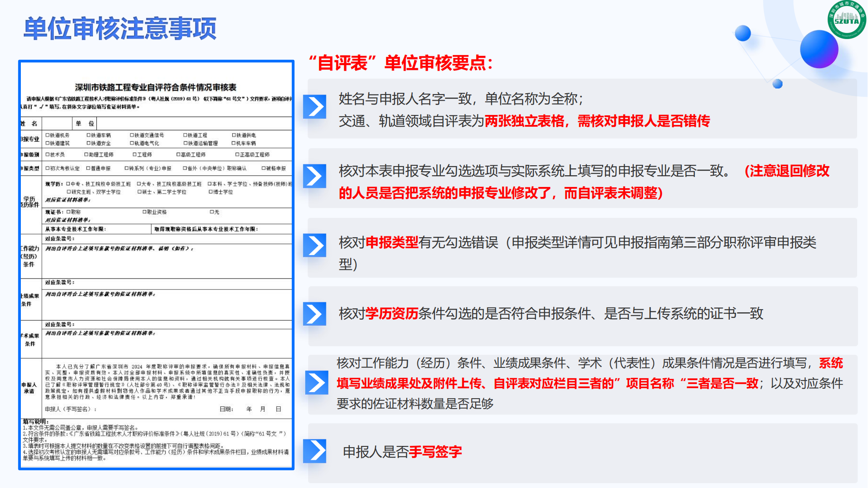Check the 铁道建筑 checkbox

[47, 143]
